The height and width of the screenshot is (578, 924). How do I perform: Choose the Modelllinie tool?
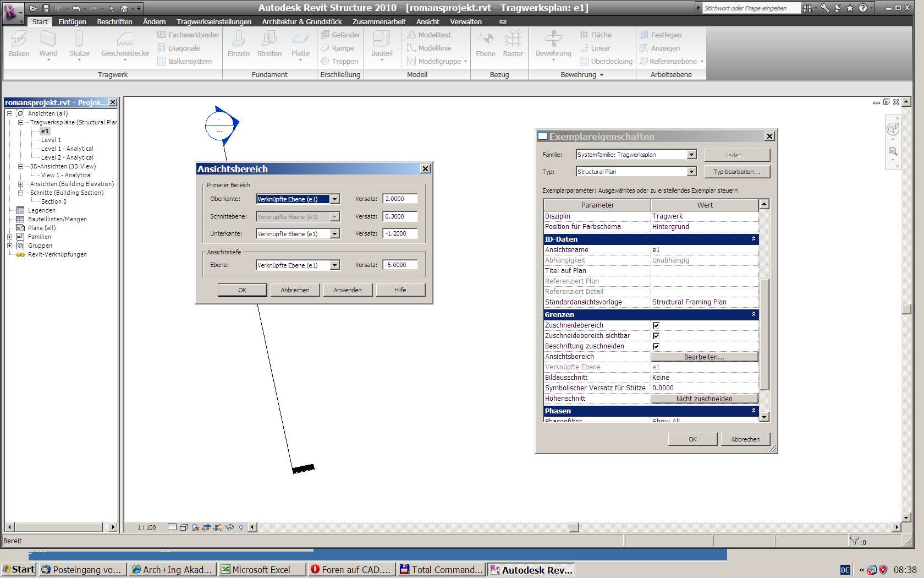[429, 48]
